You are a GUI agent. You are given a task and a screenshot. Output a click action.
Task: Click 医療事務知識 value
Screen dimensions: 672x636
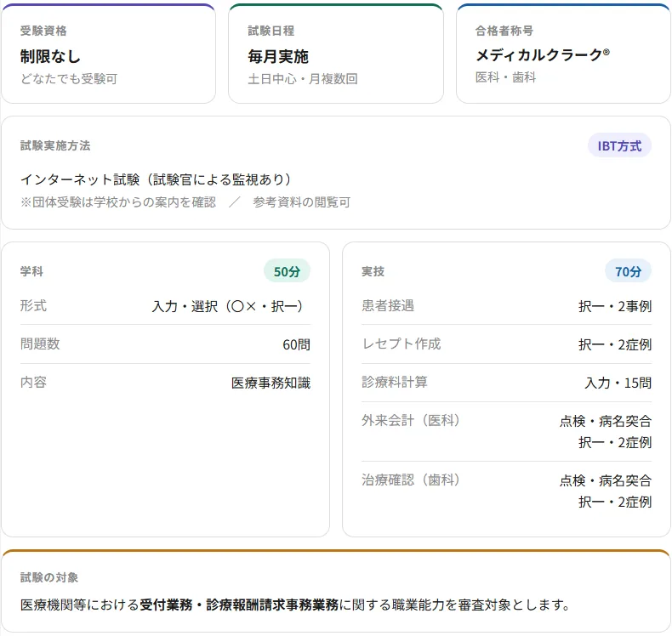[271, 383]
